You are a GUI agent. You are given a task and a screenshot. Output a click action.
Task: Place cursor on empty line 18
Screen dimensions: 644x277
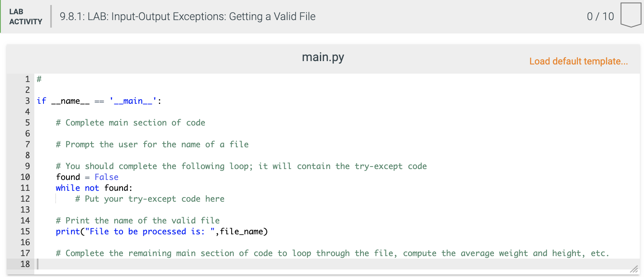pos(337,264)
